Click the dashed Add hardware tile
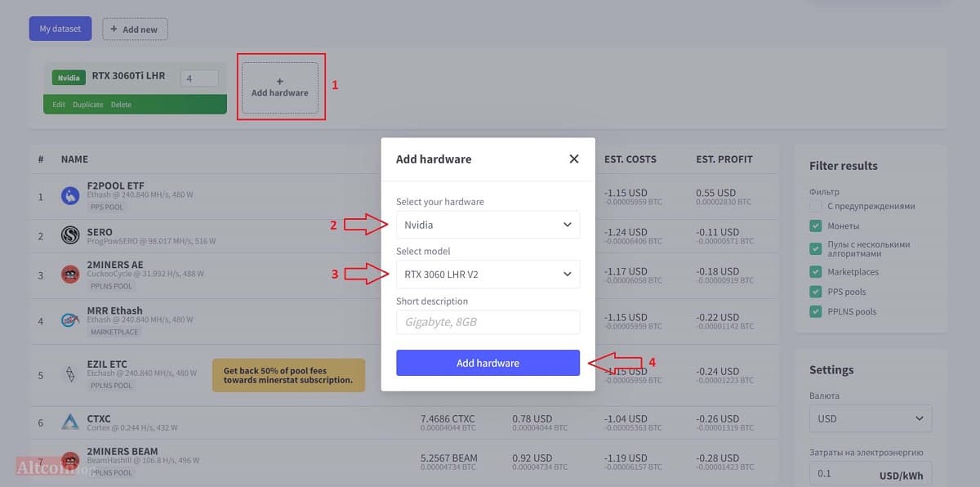Viewport: 980px width, 487px height. [x=280, y=87]
